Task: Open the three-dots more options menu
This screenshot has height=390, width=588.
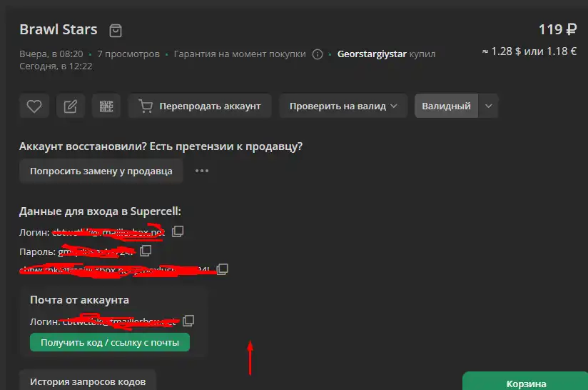Action: click(x=202, y=171)
